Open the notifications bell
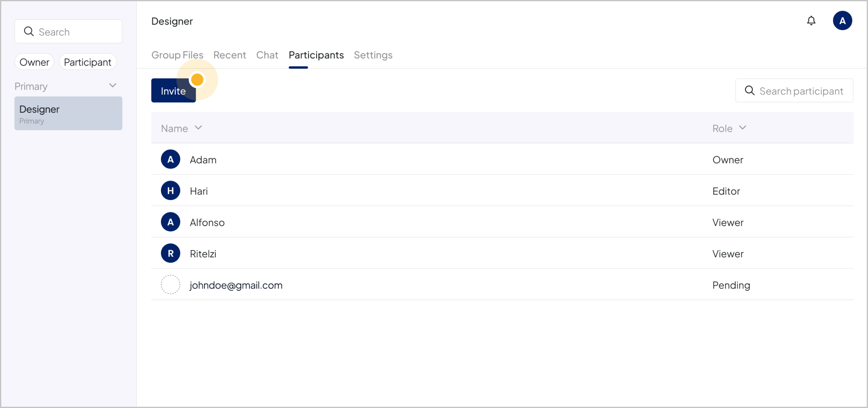 (x=811, y=21)
